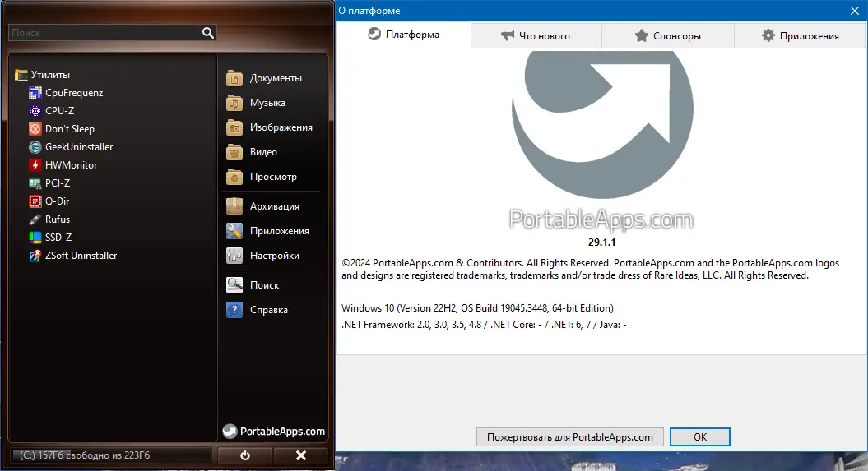The width and height of the screenshot is (868, 471).
Task: Click the GeekUninstaller label
Action: (x=79, y=147)
